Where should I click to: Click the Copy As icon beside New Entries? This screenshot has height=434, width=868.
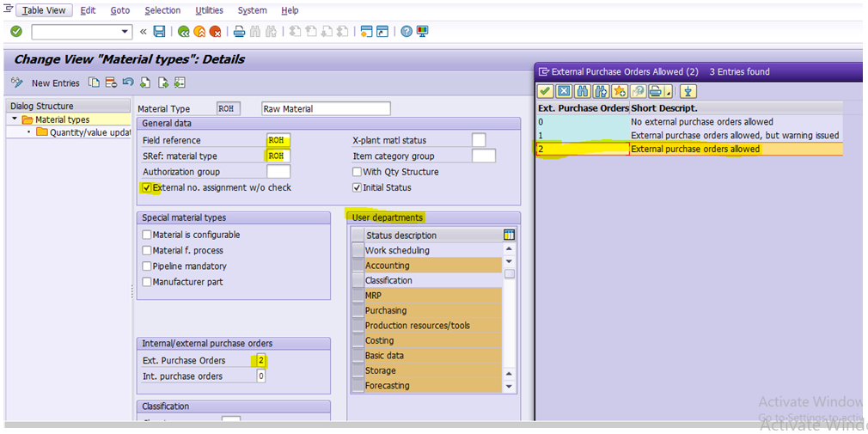(x=95, y=83)
